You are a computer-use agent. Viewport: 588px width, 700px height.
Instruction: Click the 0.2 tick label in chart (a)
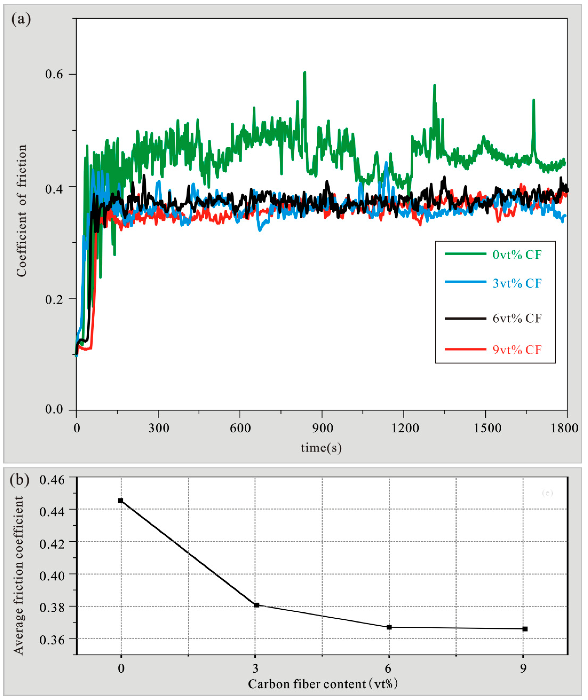(54, 299)
